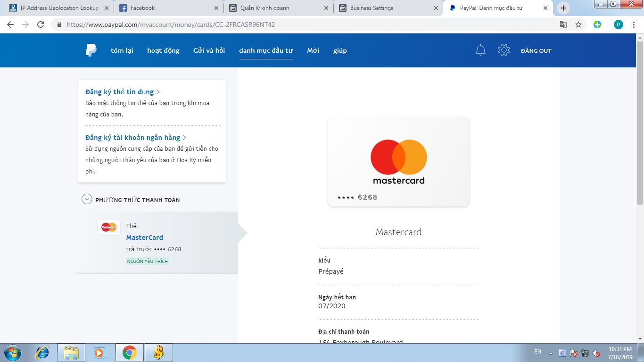Select the danh mục đầu tư menu item

click(x=266, y=50)
